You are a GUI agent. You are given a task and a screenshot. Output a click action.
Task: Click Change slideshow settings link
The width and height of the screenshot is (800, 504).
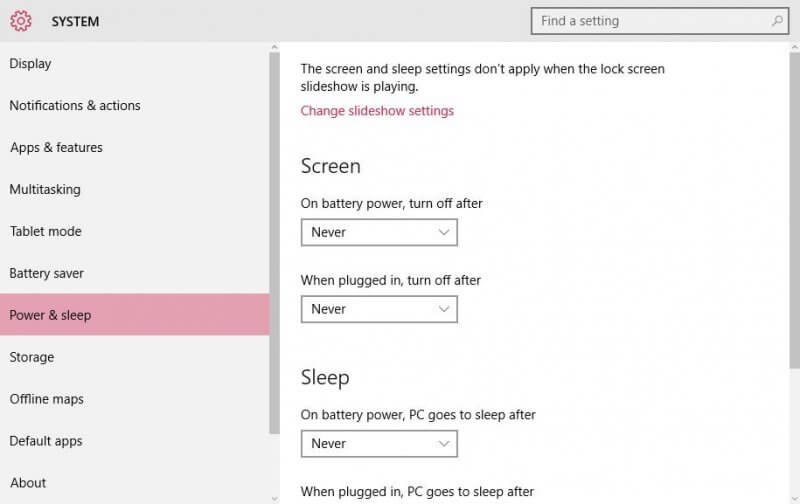click(x=377, y=111)
